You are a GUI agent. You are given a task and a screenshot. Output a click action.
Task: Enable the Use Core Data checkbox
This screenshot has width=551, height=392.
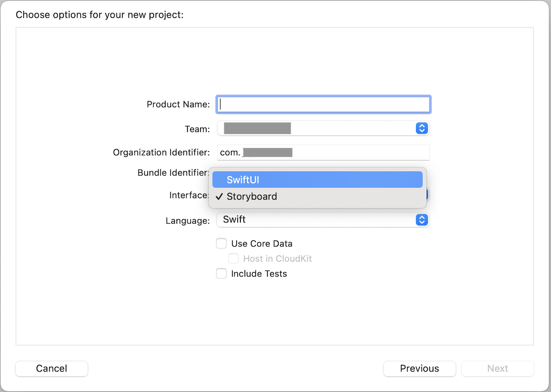tap(221, 244)
